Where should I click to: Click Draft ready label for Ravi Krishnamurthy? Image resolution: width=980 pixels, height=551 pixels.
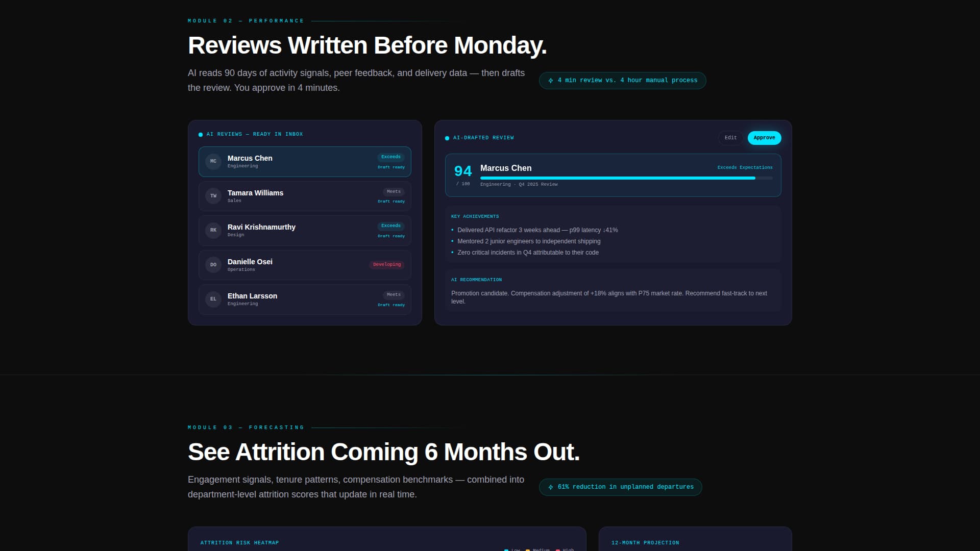pos(391,236)
